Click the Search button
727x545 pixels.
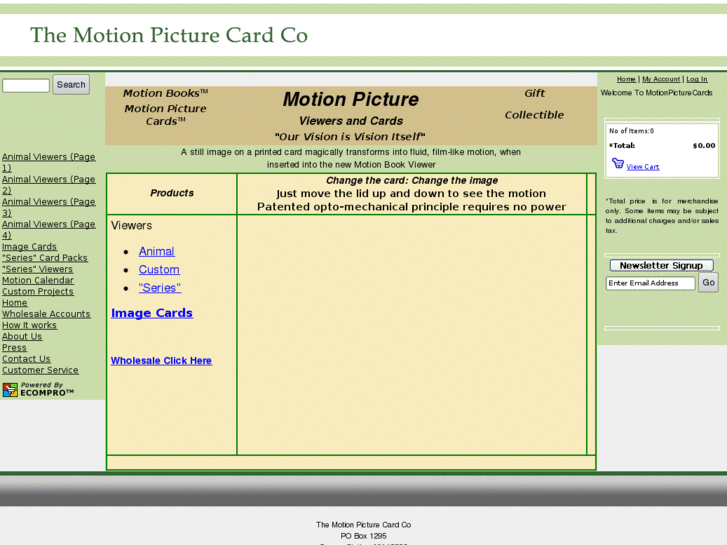pyautogui.click(x=71, y=84)
